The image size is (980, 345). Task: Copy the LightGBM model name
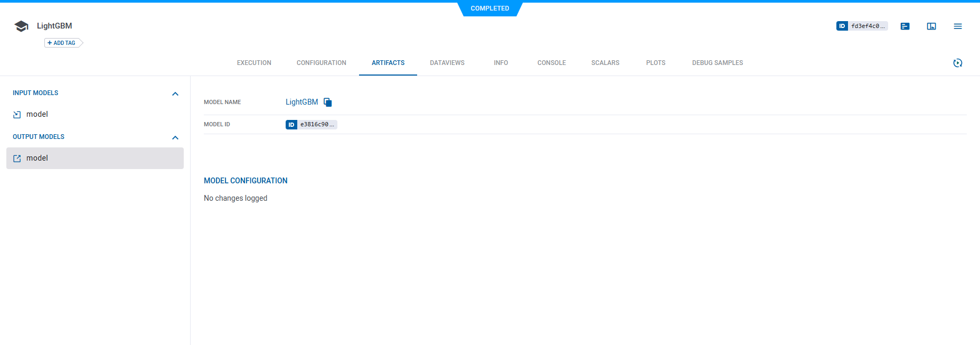327,102
